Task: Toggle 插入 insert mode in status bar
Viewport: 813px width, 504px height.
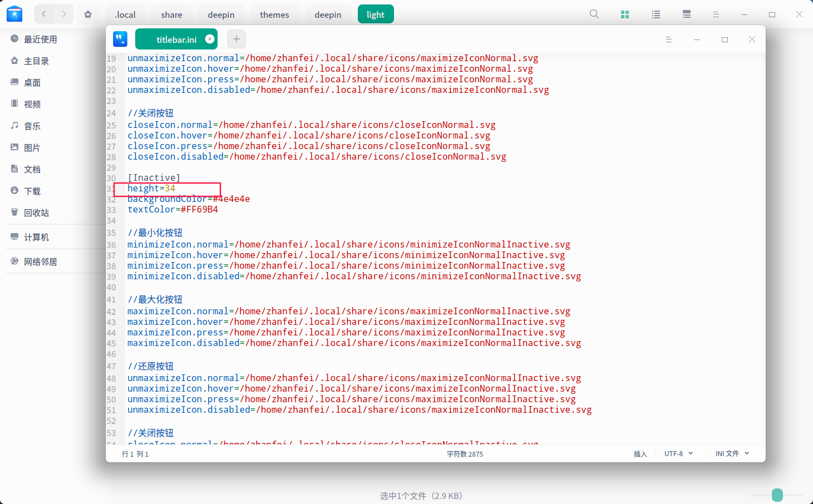Action: [640, 454]
